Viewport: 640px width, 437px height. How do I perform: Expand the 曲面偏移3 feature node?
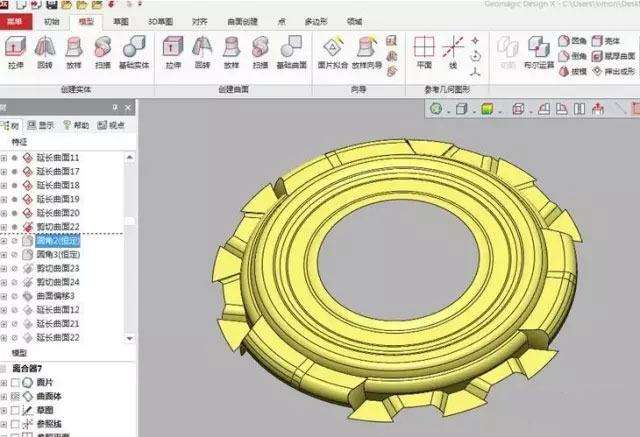click(x=4, y=297)
